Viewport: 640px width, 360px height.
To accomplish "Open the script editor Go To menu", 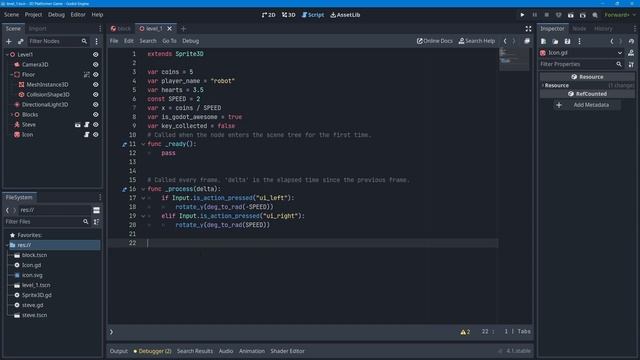I will [169, 41].
